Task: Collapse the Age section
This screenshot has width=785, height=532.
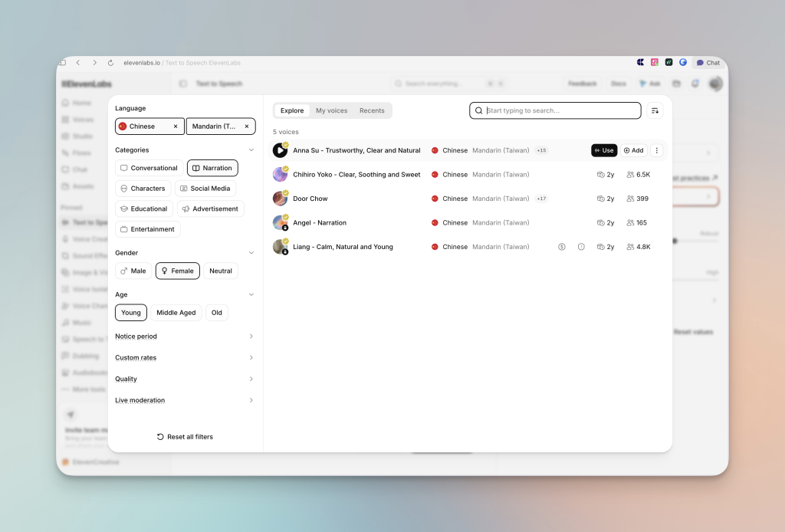Action: (x=251, y=295)
